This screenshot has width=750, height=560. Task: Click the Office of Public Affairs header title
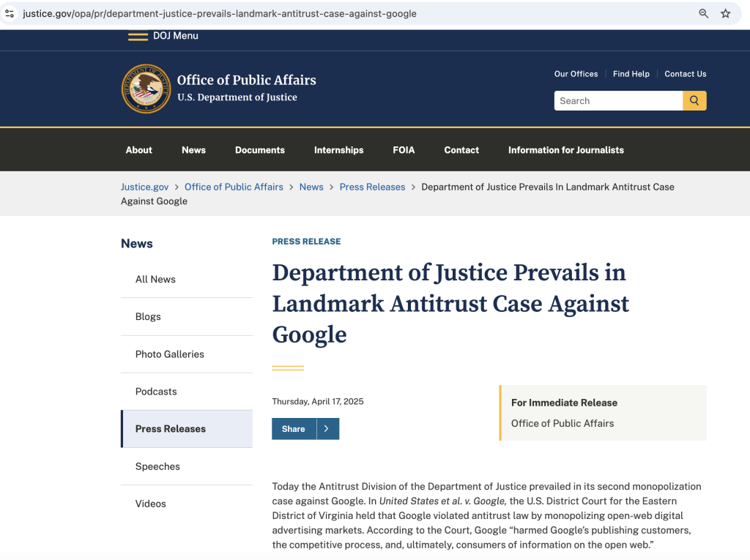[x=246, y=80]
